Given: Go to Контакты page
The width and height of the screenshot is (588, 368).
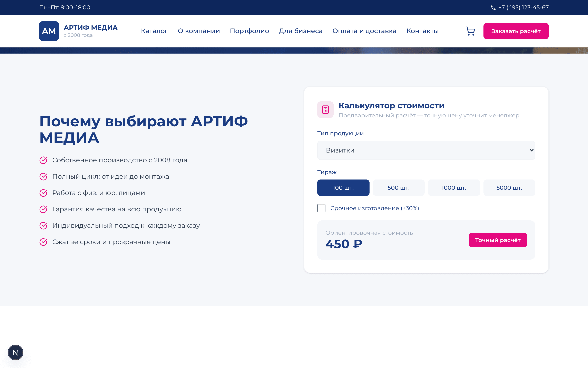Looking at the screenshot, I should pos(423,31).
